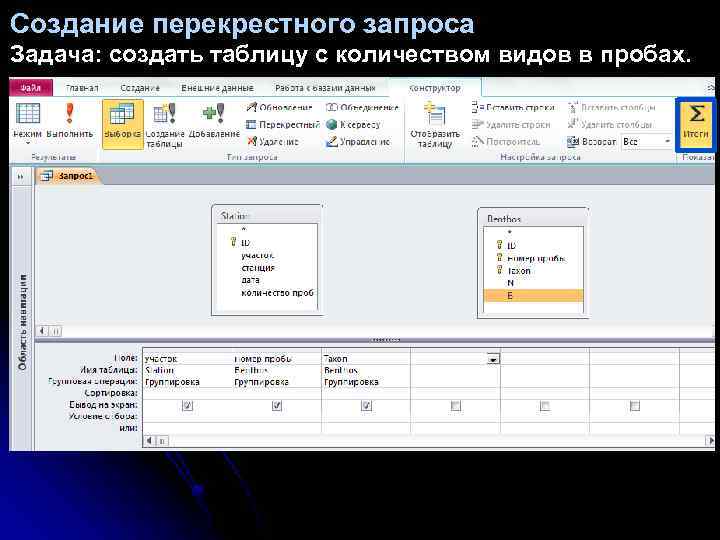Click Удалить строки

(511, 124)
